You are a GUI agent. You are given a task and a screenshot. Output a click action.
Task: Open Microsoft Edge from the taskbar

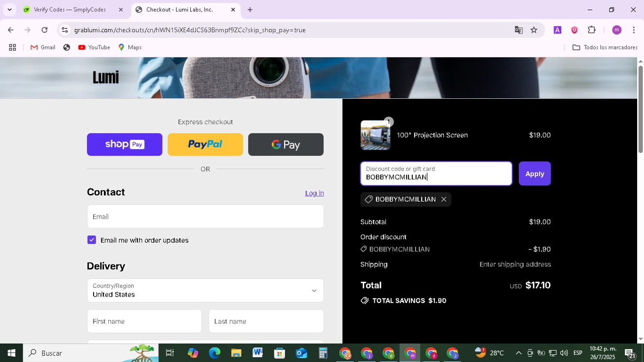[x=215, y=353]
